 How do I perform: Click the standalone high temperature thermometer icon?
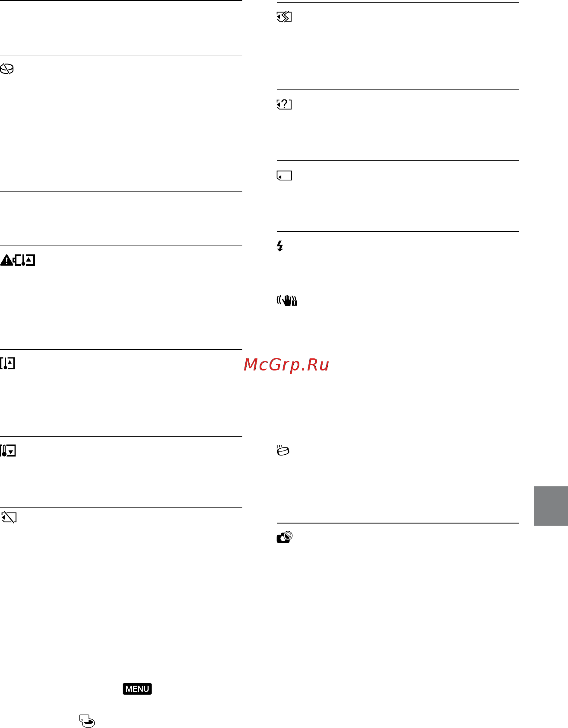coord(8,363)
